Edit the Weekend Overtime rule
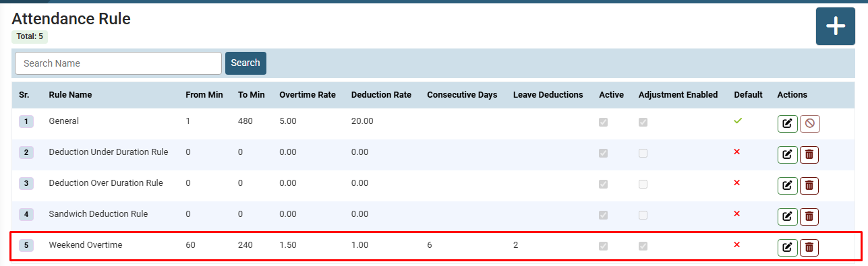The width and height of the screenshot is (868, 266). click(787, 248)
